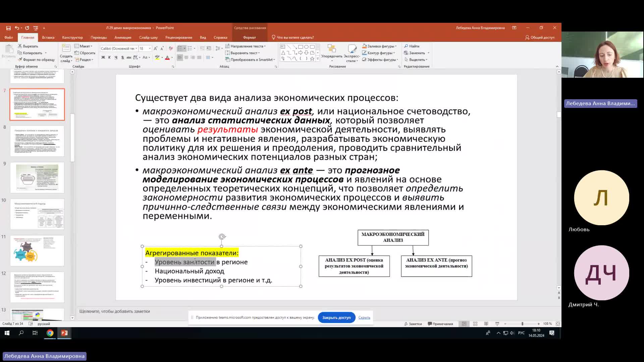The image size is (644, 362).
Task: Toggle underline (Ч) formatting
Action: 116,58
